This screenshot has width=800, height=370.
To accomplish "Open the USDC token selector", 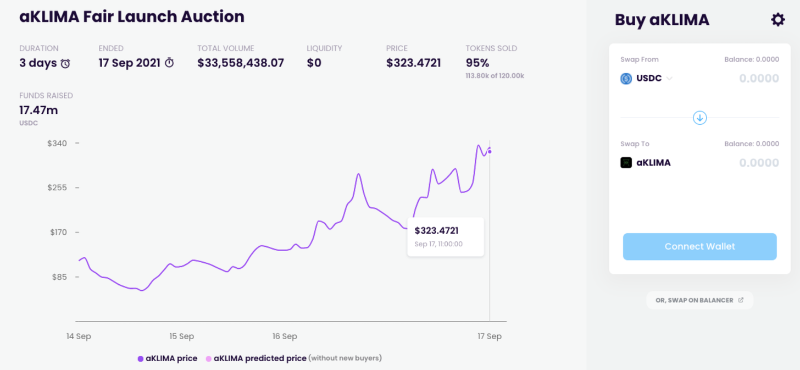I will [646, 79].
